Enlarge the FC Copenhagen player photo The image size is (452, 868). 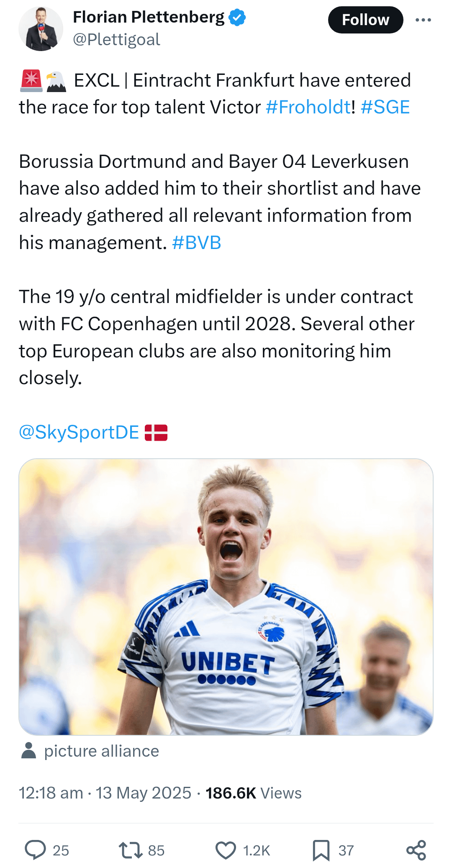pyautogui.click(x=226, y=596)
